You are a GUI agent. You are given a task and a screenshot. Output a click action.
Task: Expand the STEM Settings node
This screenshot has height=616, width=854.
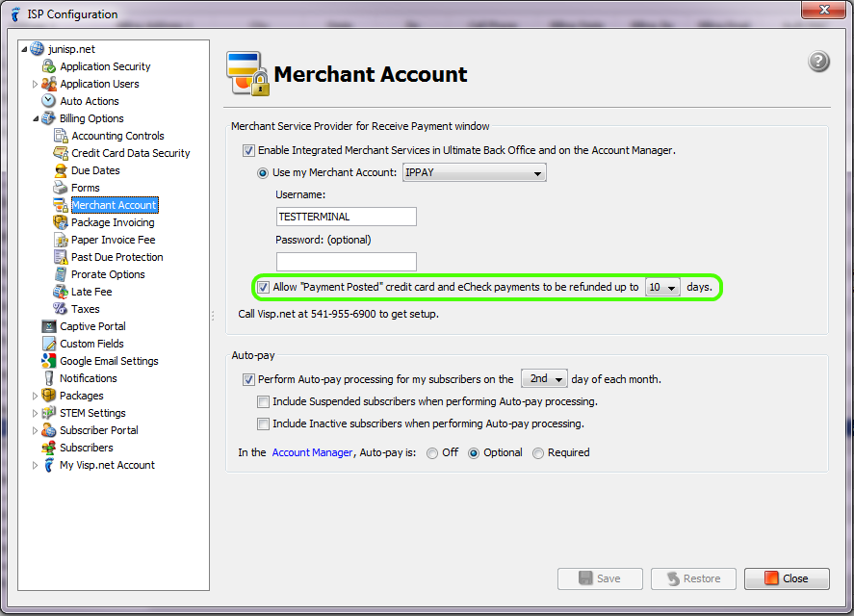click(36, 413)
